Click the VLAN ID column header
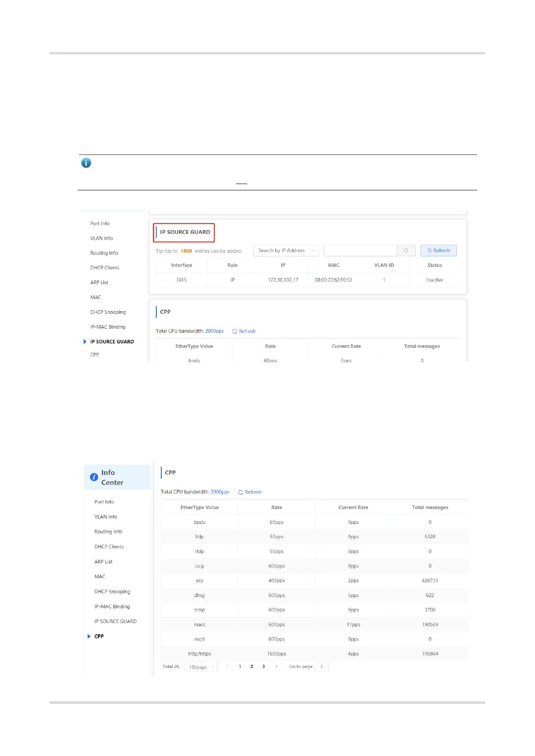The height and width of the screenshot is (756, 535). [384, 265]
